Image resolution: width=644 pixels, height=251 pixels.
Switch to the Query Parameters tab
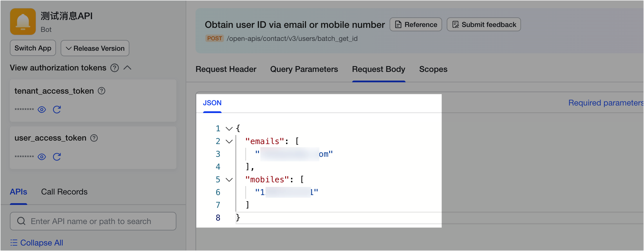point(304,69)
